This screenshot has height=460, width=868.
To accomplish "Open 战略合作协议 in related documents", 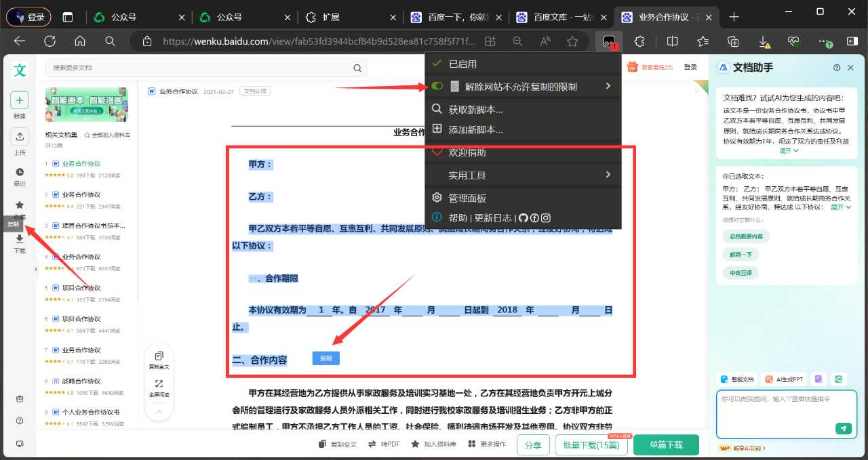I will (x=81, y=381).
